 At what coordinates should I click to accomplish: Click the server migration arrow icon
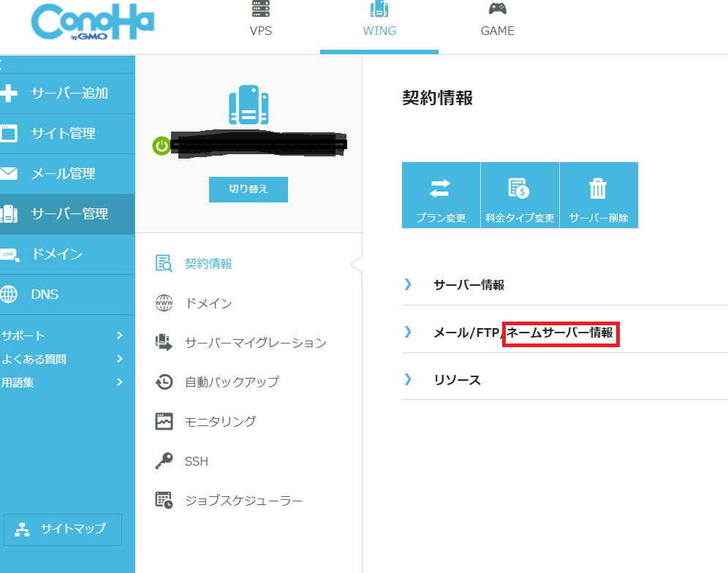pos(164,342)
